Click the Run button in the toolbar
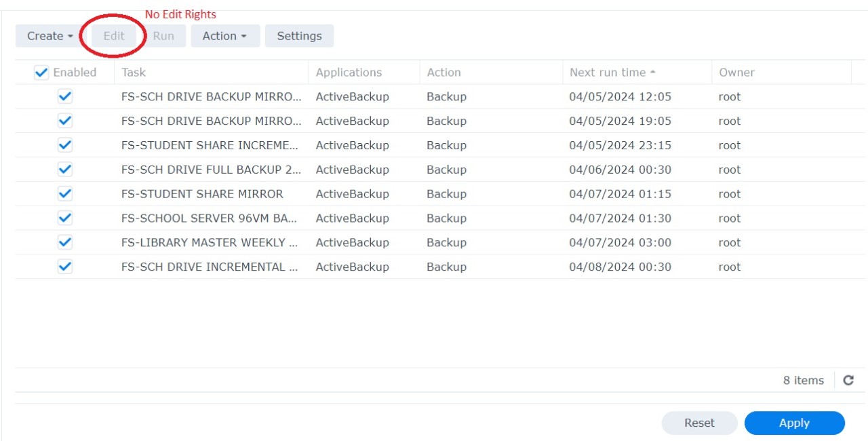The width and height of the screenshot is (868, 441). [x=163, y=36]
